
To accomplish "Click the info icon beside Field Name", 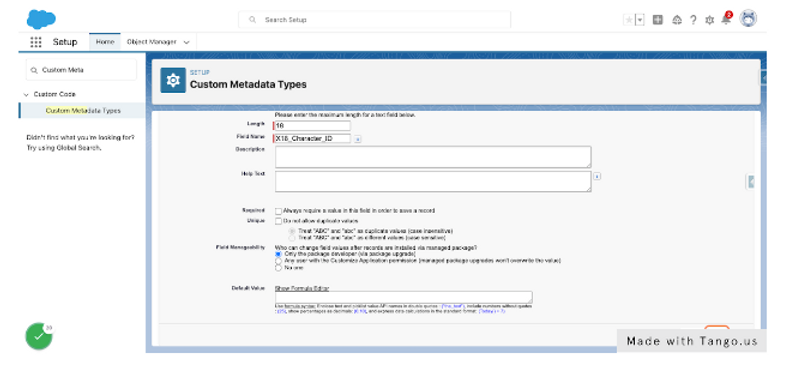I will click(x=357, y=139).
